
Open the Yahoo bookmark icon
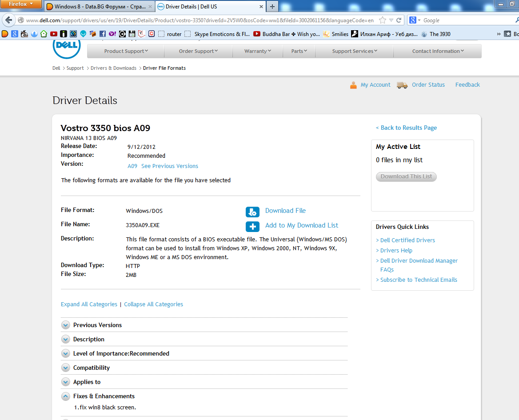coord(112,34)
